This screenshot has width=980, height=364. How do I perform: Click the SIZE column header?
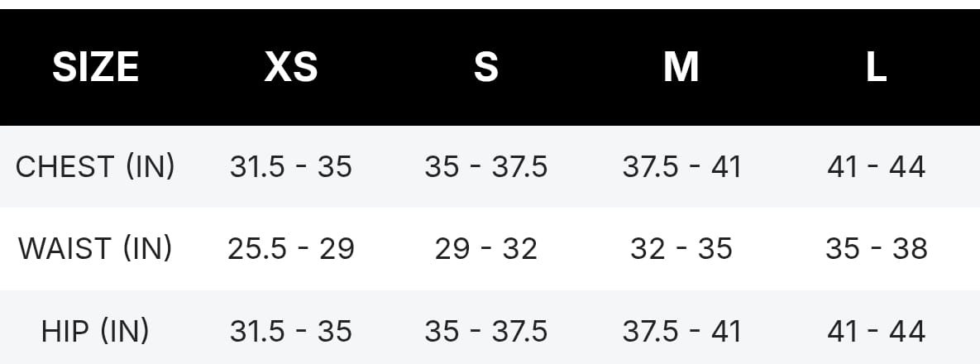95,67
